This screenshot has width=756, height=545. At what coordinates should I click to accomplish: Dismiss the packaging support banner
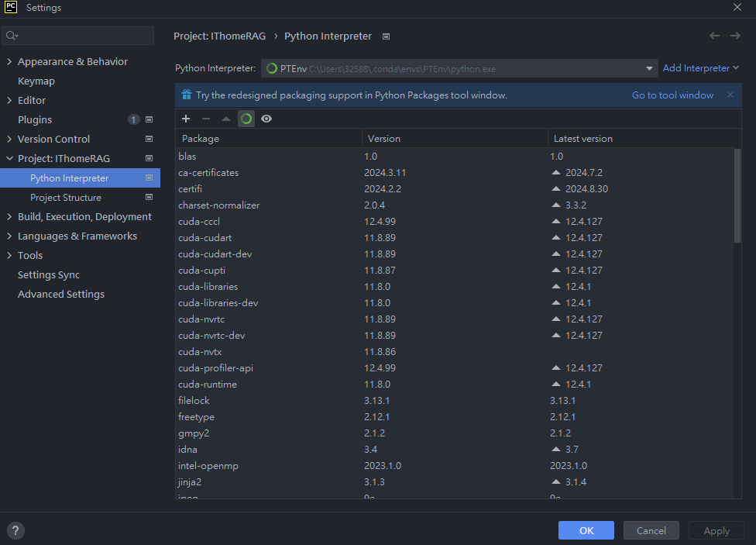click(730, 95)
